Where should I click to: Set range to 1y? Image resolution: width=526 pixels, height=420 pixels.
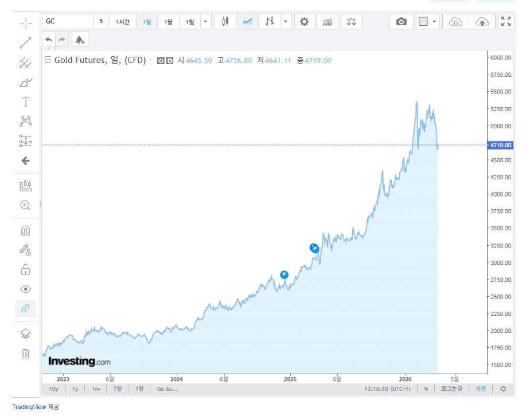point(75,389)
